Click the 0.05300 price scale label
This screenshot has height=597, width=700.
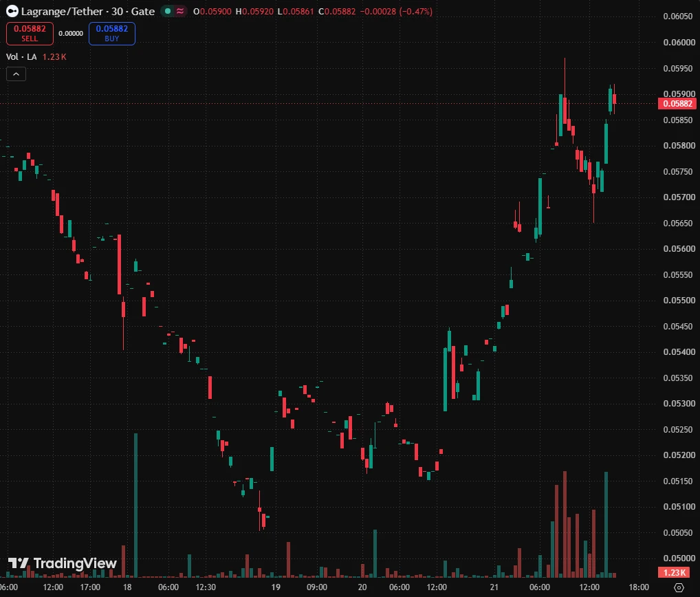click(679, 403)
